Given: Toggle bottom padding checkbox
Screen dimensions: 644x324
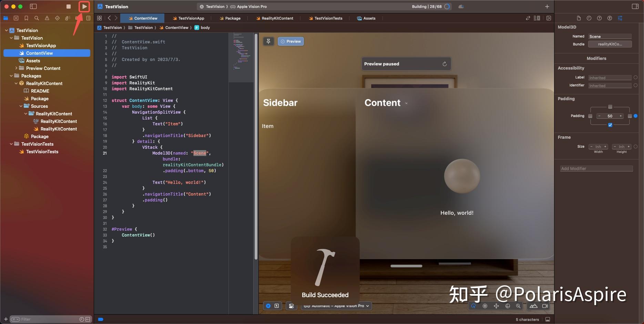Looking at the screenshot, I should coord(610,125).
